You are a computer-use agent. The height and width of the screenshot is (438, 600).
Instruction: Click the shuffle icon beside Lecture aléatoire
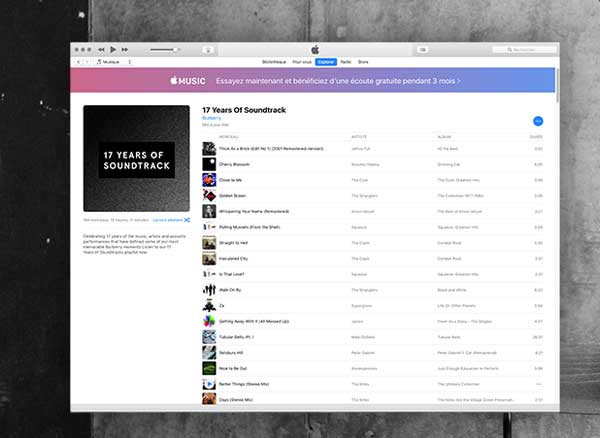point(187,220)
